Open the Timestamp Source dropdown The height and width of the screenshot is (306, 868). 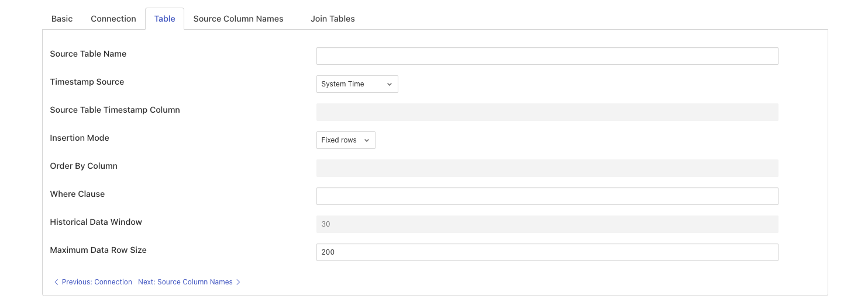[x=357, y=84]
